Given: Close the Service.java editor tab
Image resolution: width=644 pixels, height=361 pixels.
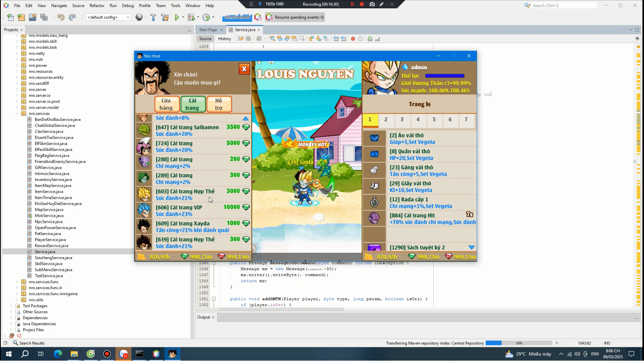Looking at the screenshot, I should 259,30.
